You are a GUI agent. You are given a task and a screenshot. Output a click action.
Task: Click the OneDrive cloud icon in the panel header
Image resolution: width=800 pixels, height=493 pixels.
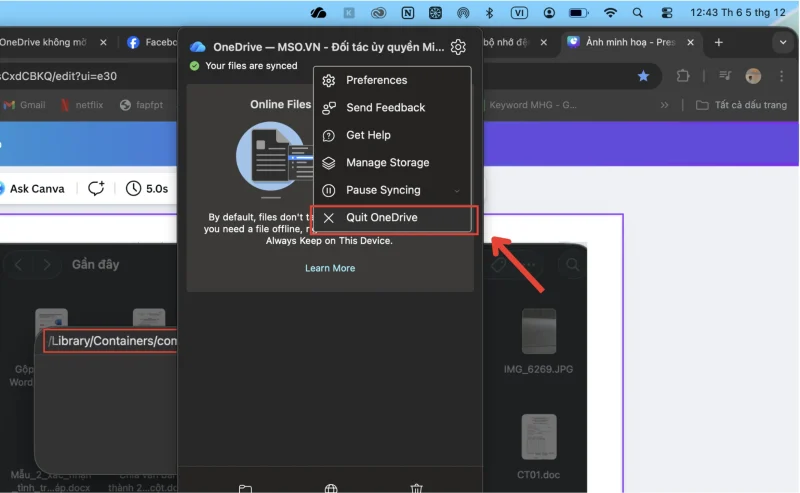197,47
